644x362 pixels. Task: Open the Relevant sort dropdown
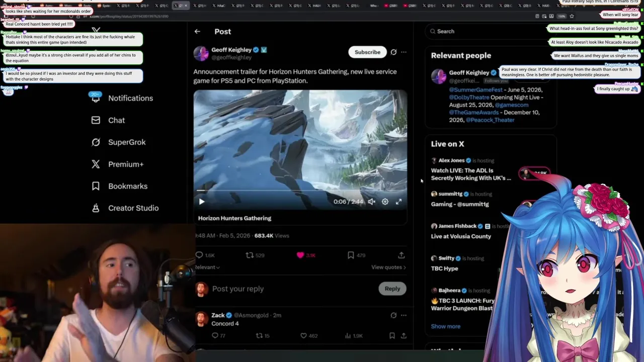(207, 267)
